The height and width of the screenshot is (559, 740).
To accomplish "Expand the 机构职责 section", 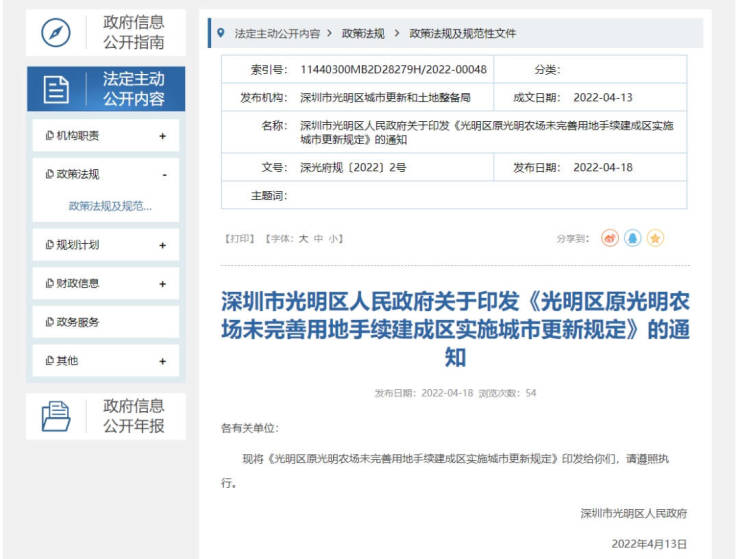I will (162, 136).
